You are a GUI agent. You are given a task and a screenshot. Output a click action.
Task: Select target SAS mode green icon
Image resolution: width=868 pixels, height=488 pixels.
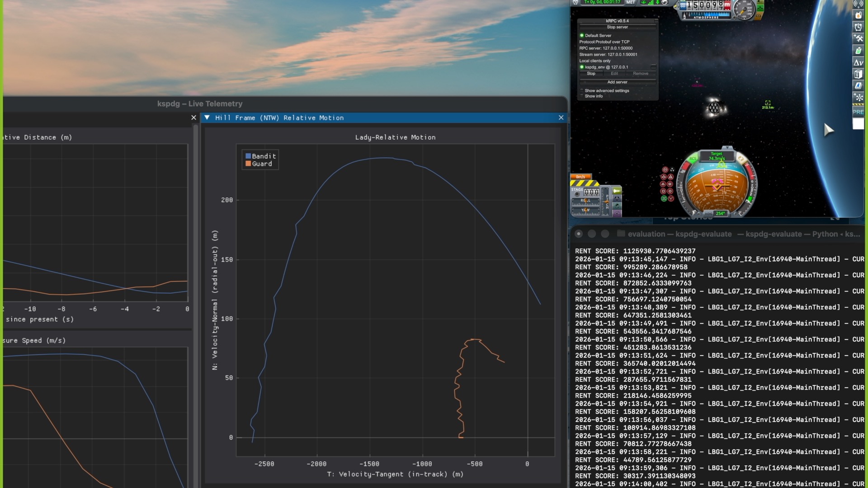pyautogui.click(x=664, y=199)
